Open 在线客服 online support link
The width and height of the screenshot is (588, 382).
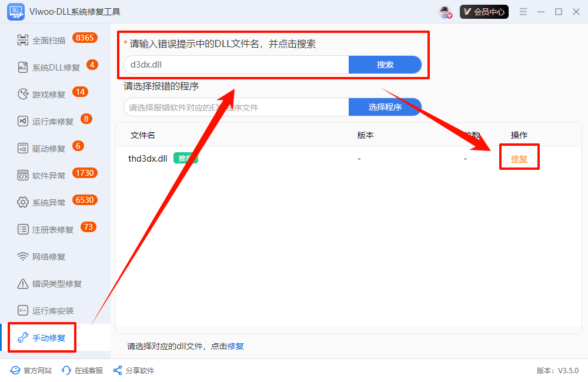point(82,371)
